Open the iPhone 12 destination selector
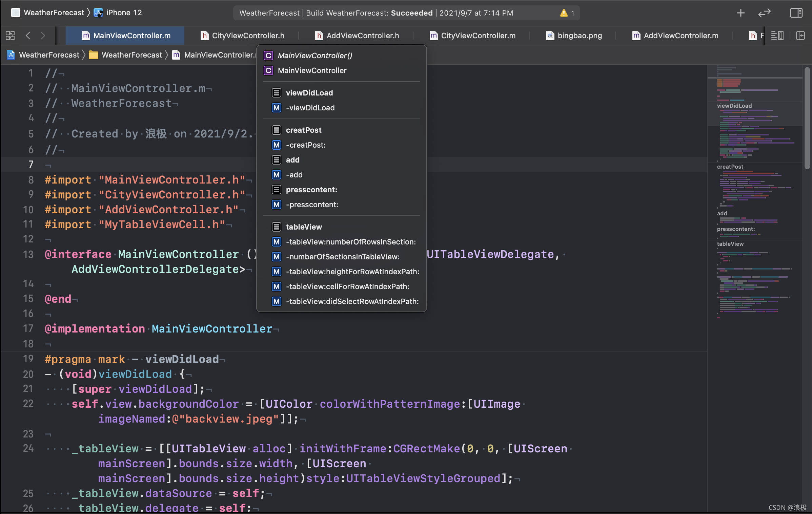The image size is (812, 514). (x=124, y=13)
